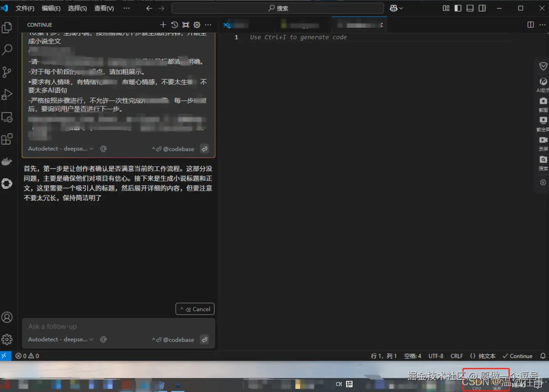The image size is (549, 392).
Task: Open the Copilot dropdown in title bar
Action: pos(396,8)
